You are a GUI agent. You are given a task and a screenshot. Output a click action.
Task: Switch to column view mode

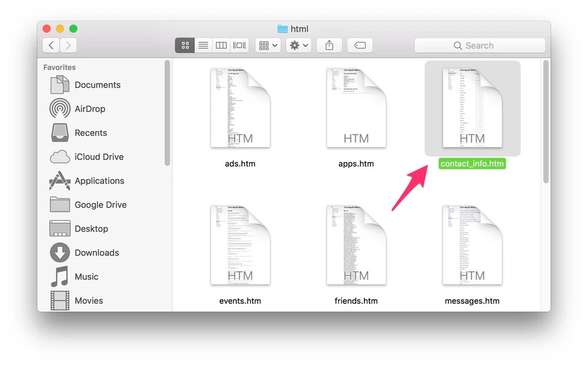[221, 45]
